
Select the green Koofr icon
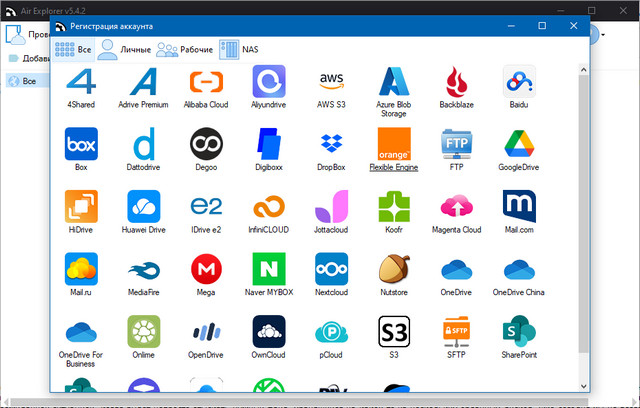(x=393, y=206)
